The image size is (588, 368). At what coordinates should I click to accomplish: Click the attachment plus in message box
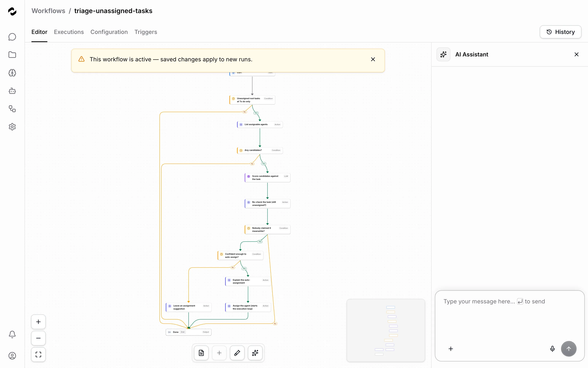(x=451, y=349)
